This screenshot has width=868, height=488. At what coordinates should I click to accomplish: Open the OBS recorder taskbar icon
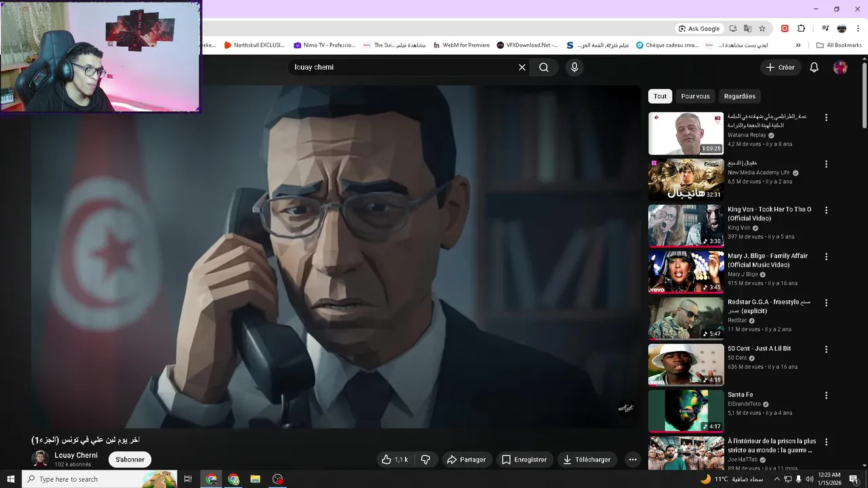[277, 479]
